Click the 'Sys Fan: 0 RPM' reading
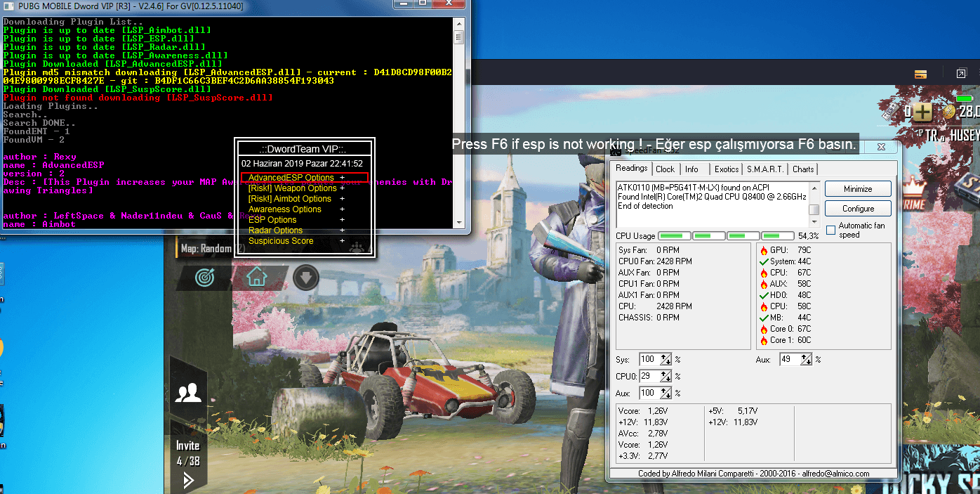Image resolution: width=980 pixels, height=494 pixels. (x=649, y=250)
